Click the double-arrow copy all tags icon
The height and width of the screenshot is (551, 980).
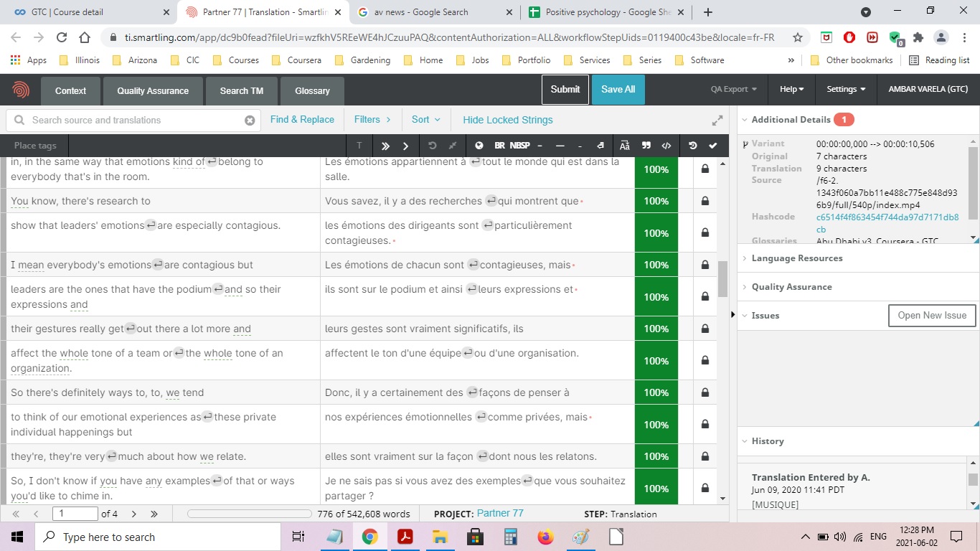385,146
